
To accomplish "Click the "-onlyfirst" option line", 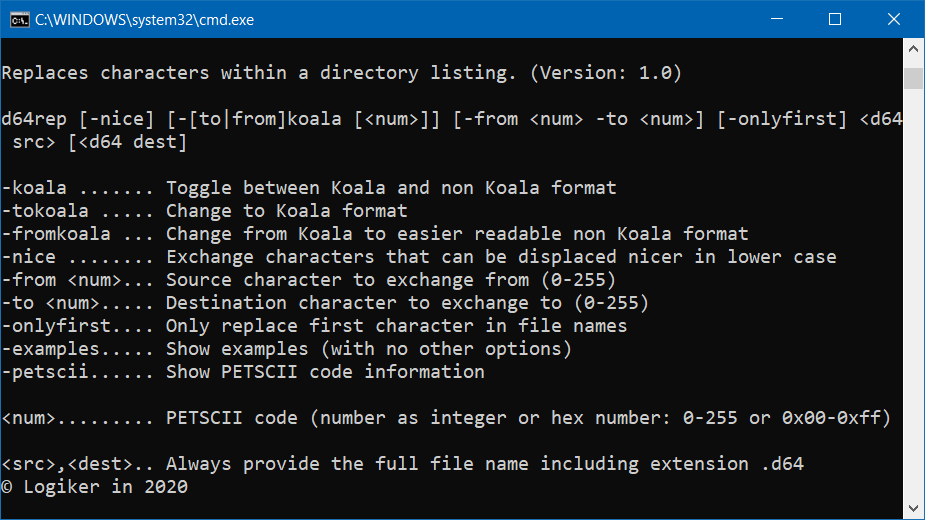I will 314,326.
